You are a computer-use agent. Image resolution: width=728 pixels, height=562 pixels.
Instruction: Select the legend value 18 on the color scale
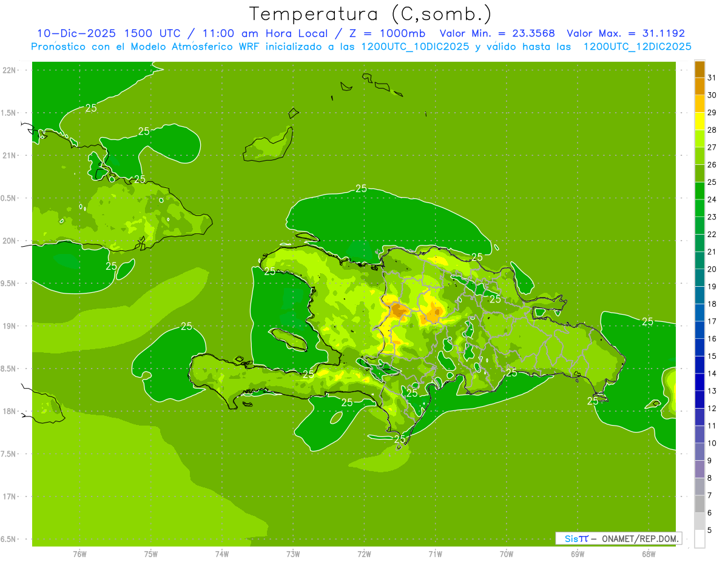712,304
